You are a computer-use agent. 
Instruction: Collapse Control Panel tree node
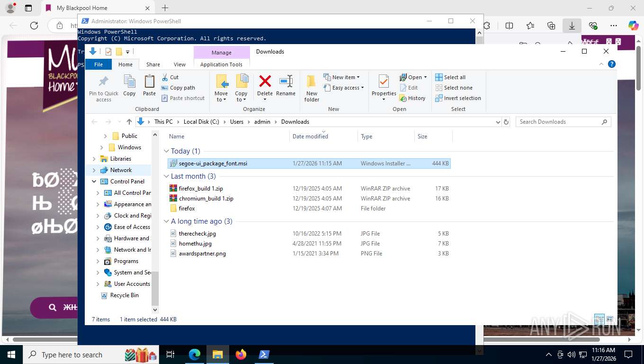click(94, 182)
